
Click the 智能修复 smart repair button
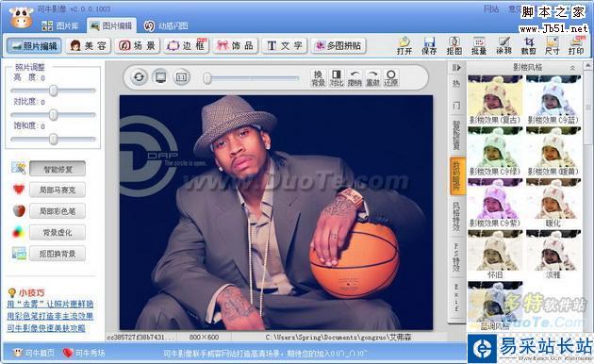pos(58,169)
